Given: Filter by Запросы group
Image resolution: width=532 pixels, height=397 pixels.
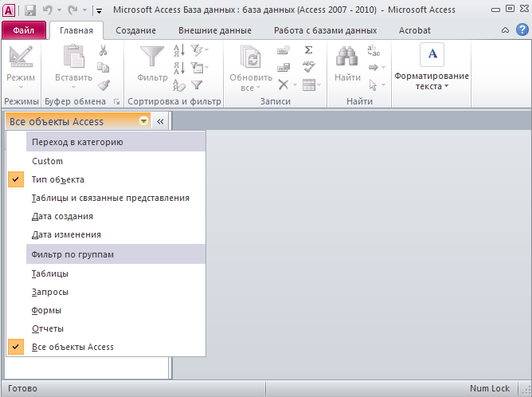Looking at the screenshot, I should (106, 292).
